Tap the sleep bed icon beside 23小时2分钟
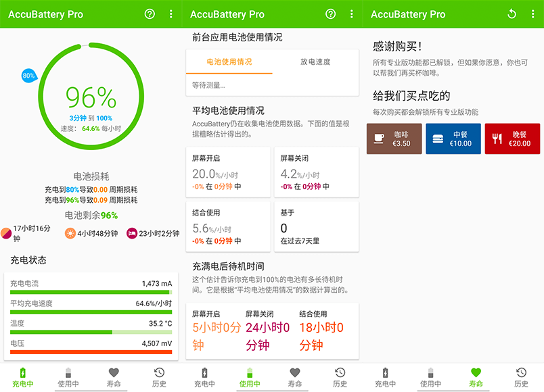This screenshot has width=544, height=392. (x=132, y=233)
